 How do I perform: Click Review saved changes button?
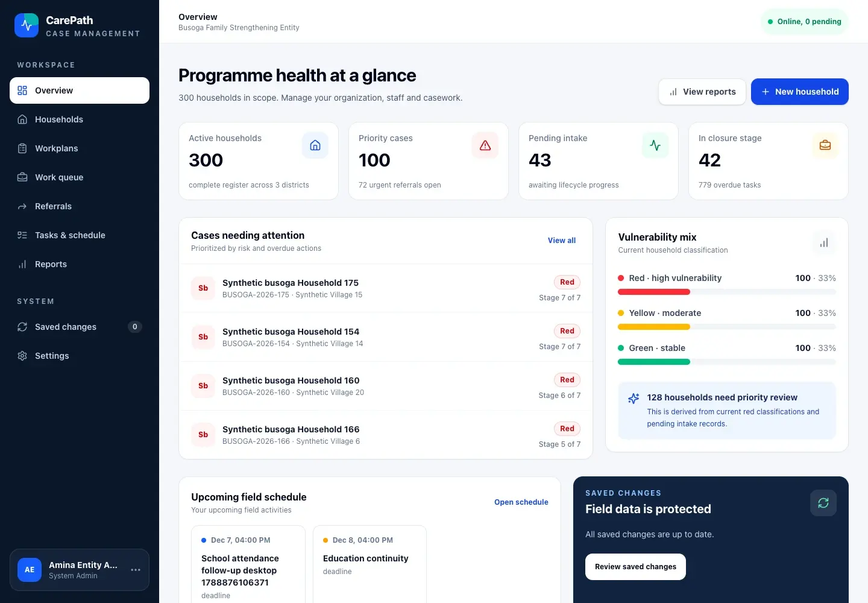click(x=635, y=567)
